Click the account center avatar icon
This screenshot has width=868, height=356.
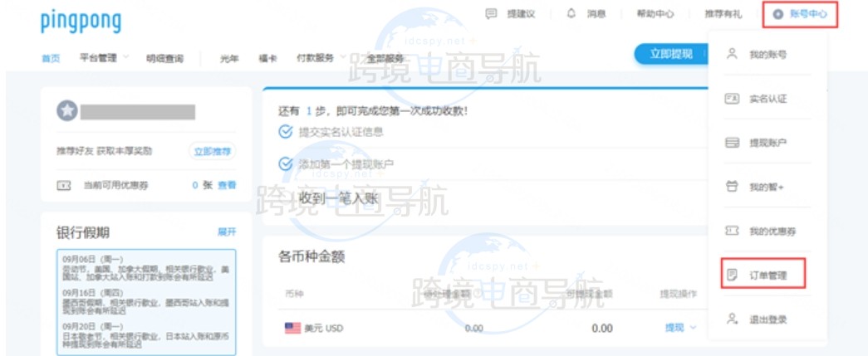[777, 14]
